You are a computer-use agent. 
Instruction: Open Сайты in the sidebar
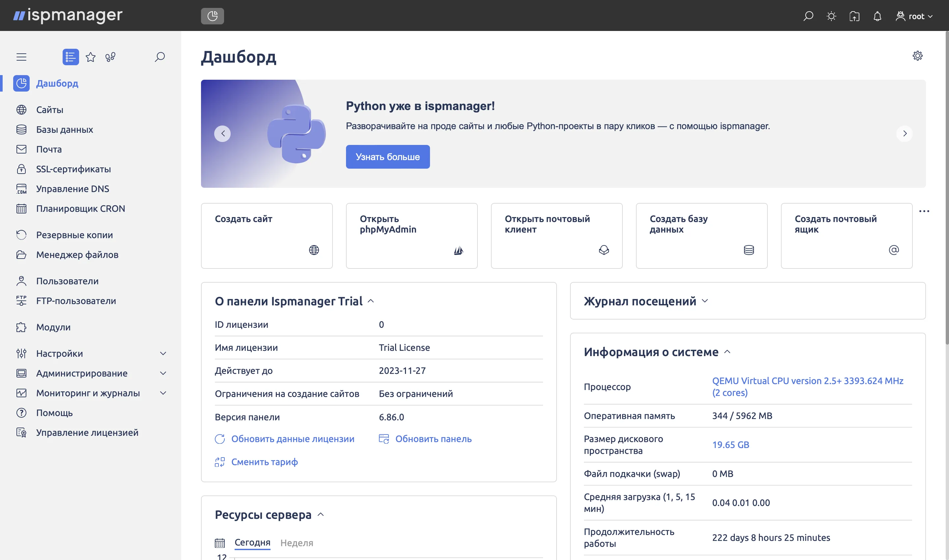click(x=49, y=110)
